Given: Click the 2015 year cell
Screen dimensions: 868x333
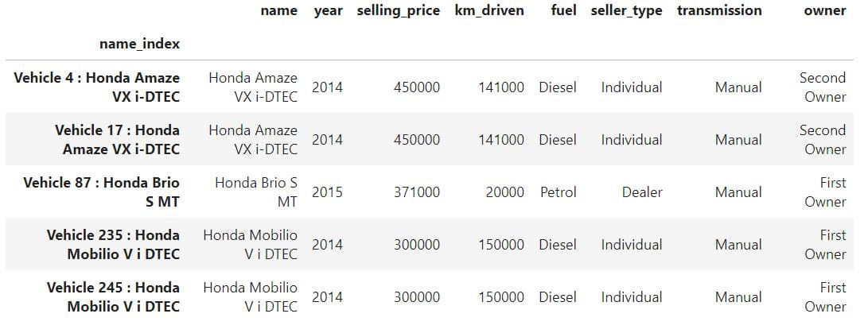Looking at the screenshot, I should (x=327, y=192).
